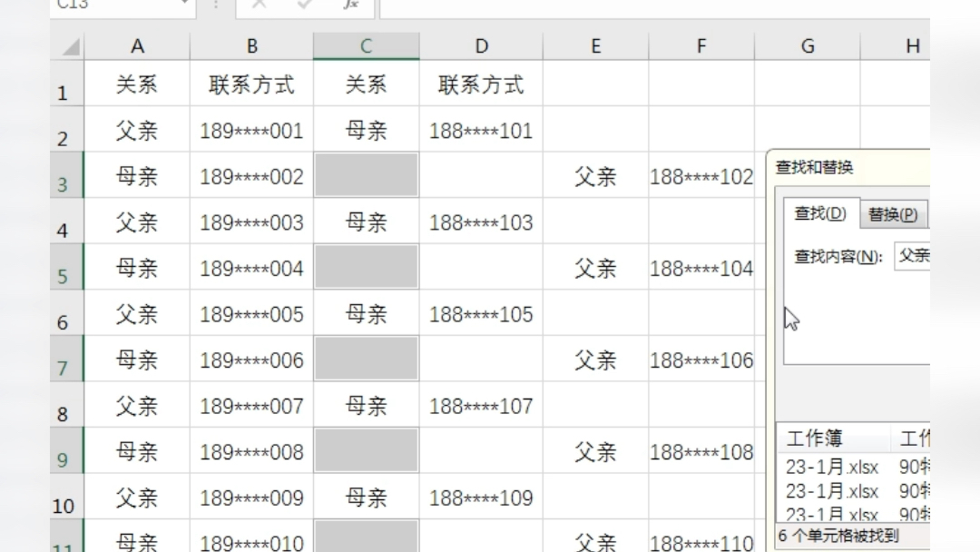Click the 工作簿 column header in results
Image resolution: width=980 pixels, height=552 pixels.
[x=815, y=439]
